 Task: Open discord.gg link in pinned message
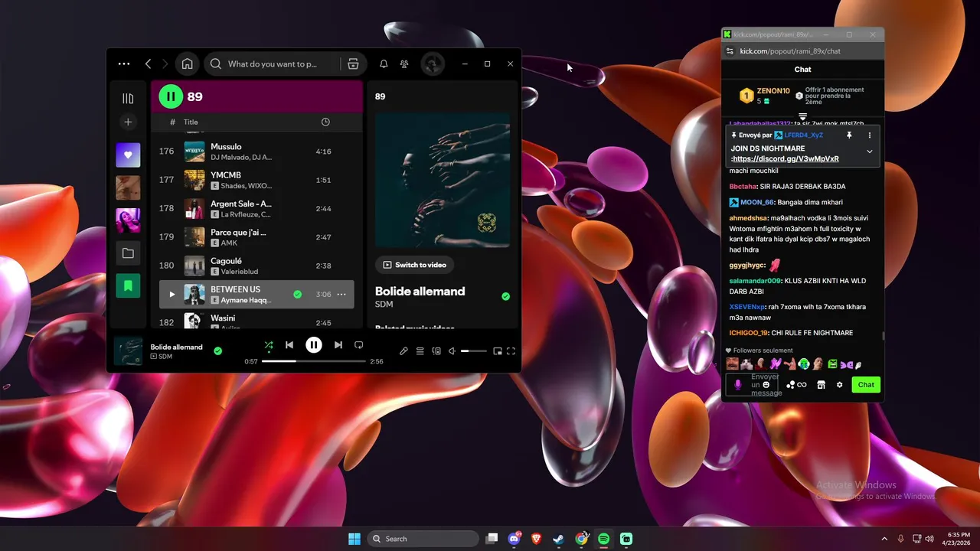pyautogui.click(x=786, y=159)
